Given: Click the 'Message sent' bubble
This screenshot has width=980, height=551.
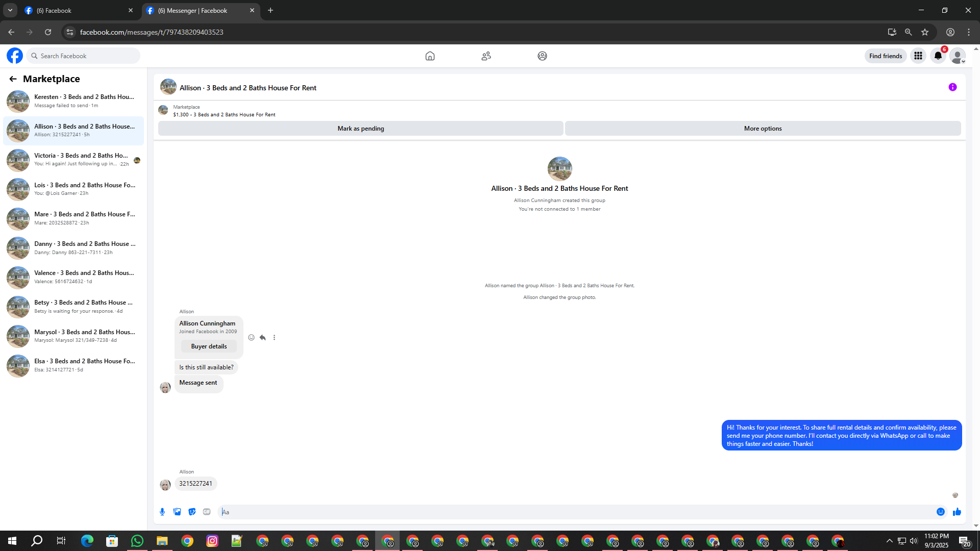Looking at the screenshot, I should pyautogui.click(x=198, y=383).
